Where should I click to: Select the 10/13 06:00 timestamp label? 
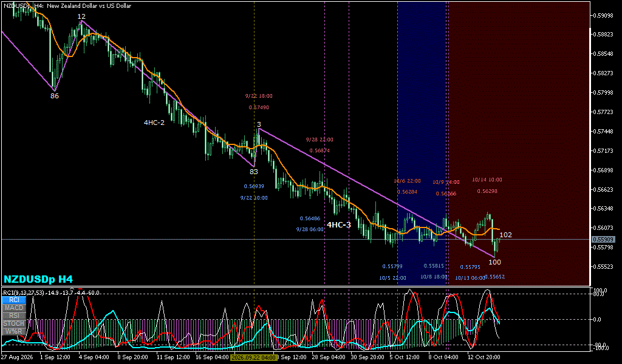coord(470,278)
